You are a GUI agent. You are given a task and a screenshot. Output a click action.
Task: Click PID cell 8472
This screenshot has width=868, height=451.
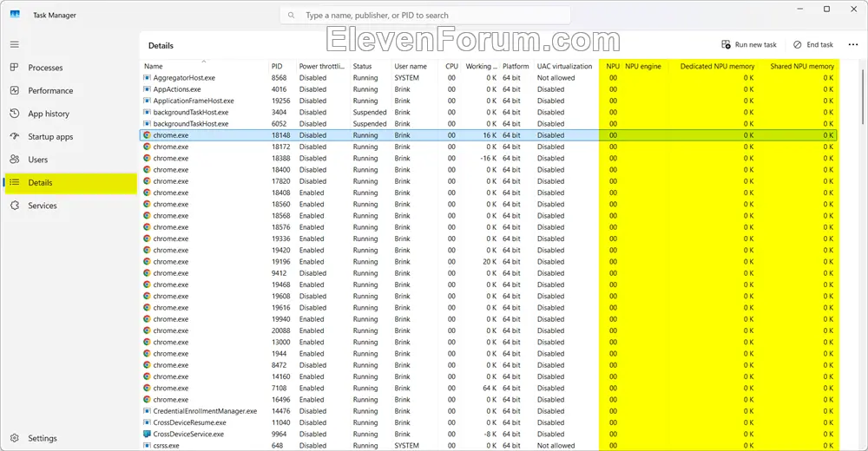279,365
